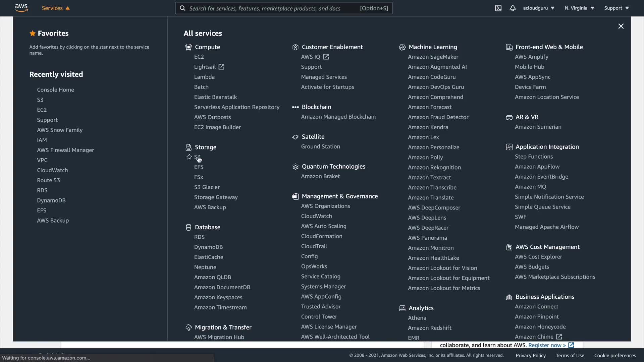
Task: Click the Database category icon
Action: click(x=189, y=227)
